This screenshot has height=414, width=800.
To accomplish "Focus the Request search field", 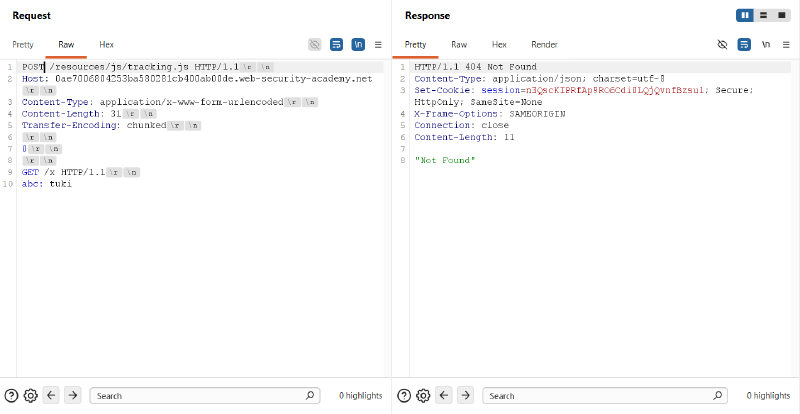I will (205, 396).
